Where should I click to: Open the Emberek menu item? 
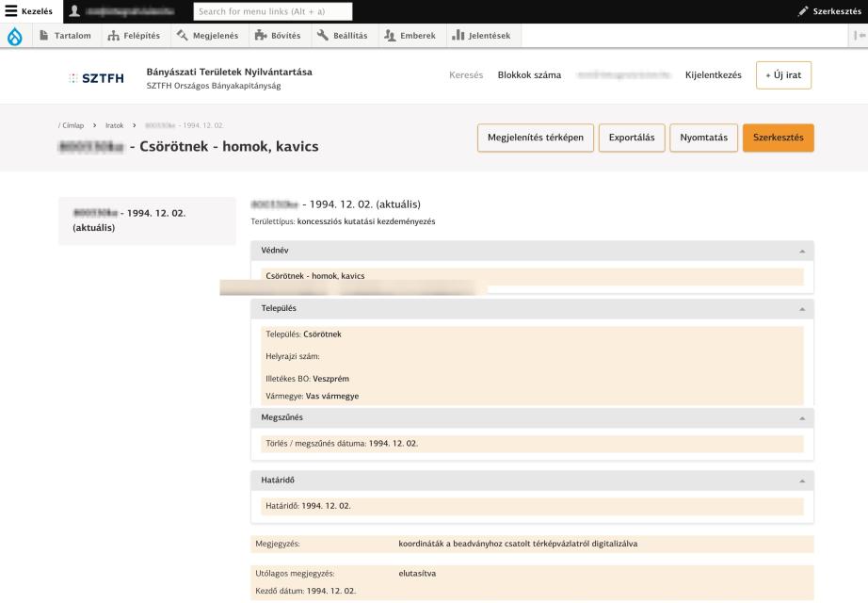point(410,36)
